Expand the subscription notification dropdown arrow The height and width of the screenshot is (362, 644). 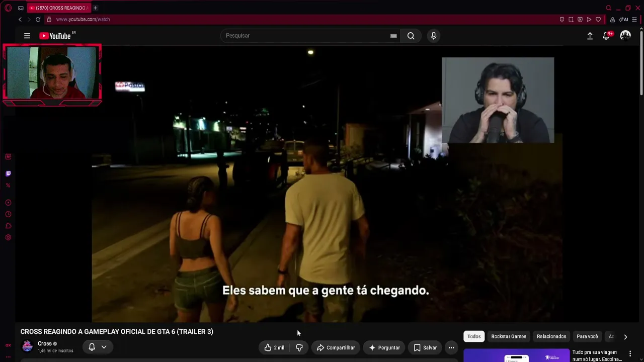point(104,347)
